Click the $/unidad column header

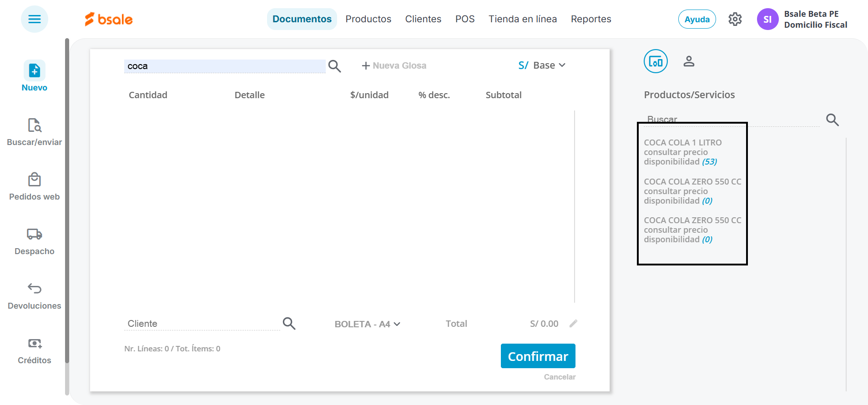tap(369, 95)
